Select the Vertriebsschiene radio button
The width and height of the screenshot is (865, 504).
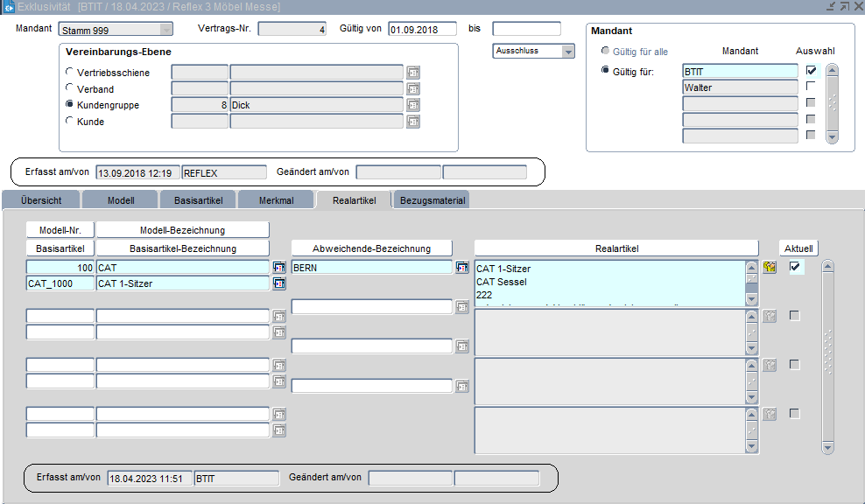[70, 72]
